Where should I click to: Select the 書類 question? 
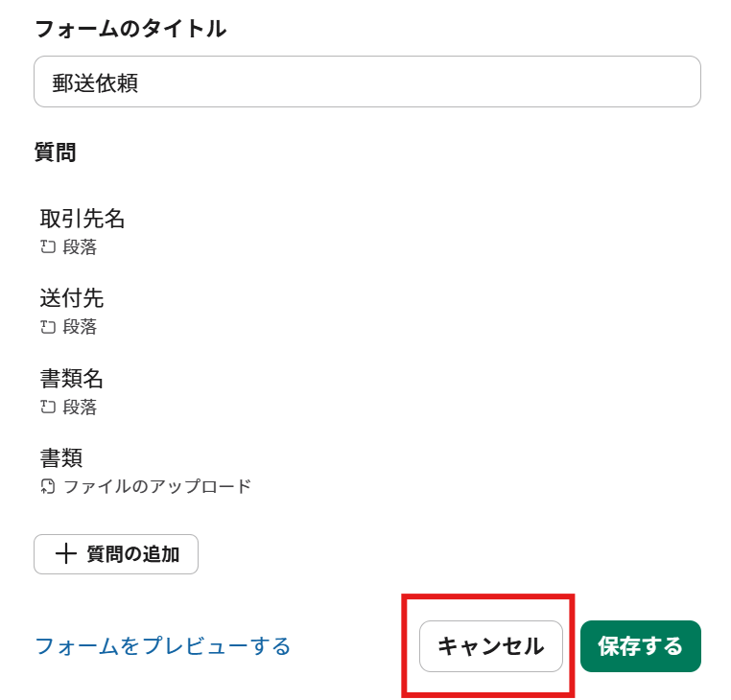click(x=61, y=457)
